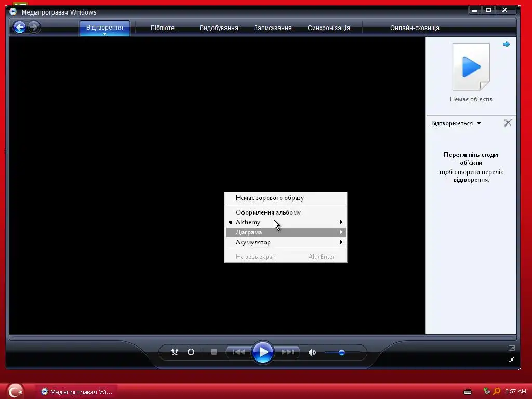Close the Media Player window
Image resolution: width=532 pixels, height=399 pixels.
[x=505, y=10]
